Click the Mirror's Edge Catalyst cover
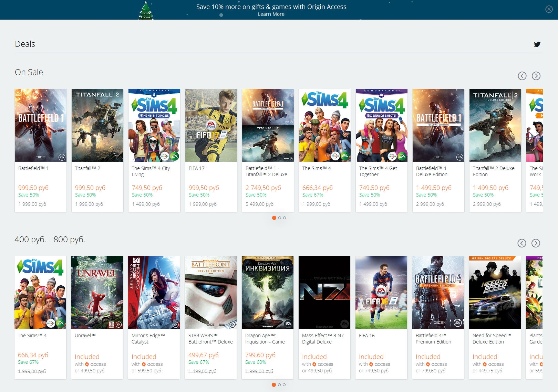The width and height of the screenshot is (558, 392). pyautogui.click(x=154, y=292)
